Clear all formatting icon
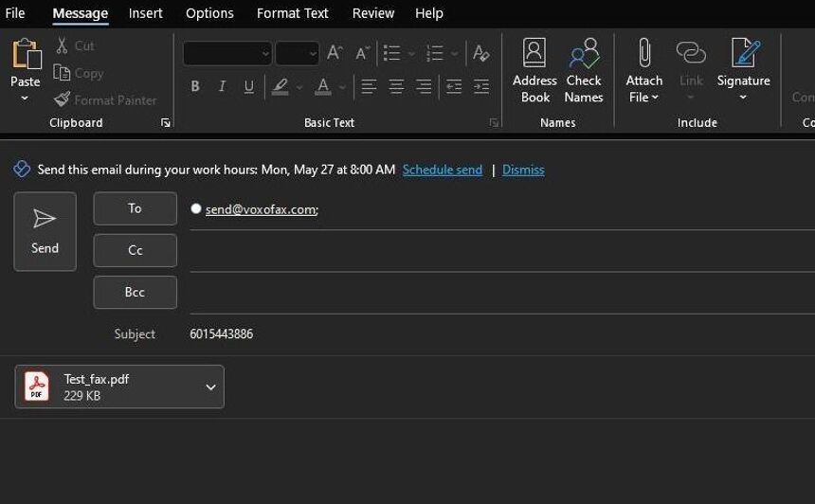The height and width of the screenshot is (504, 815). 480,53
